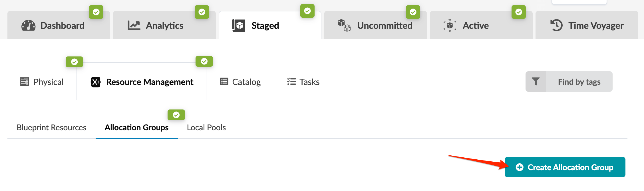The height and width of the screenshot is (191, 644).
Task: Click the Catalog list icon
Action: point(224,82)
